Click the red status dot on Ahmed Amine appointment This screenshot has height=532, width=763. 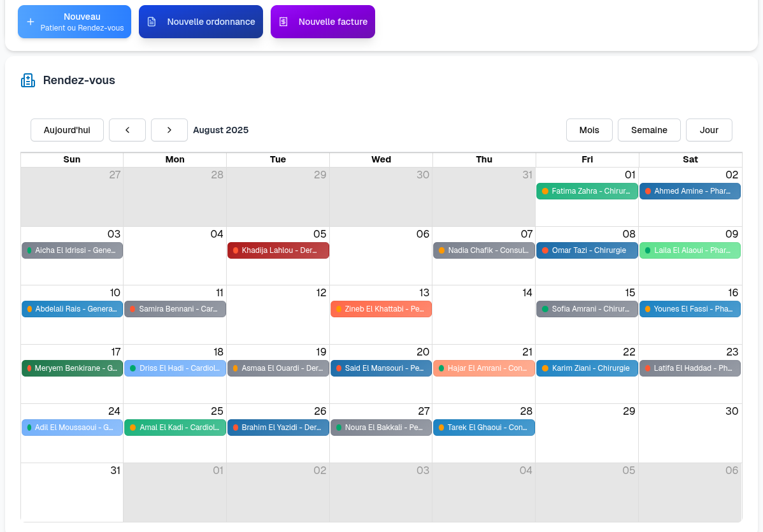coord(648,191)
